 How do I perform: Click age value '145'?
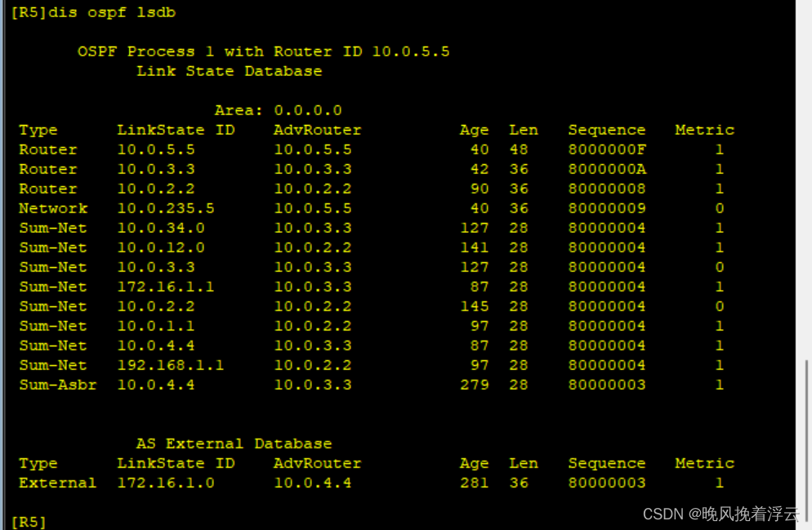click(475, 306)
